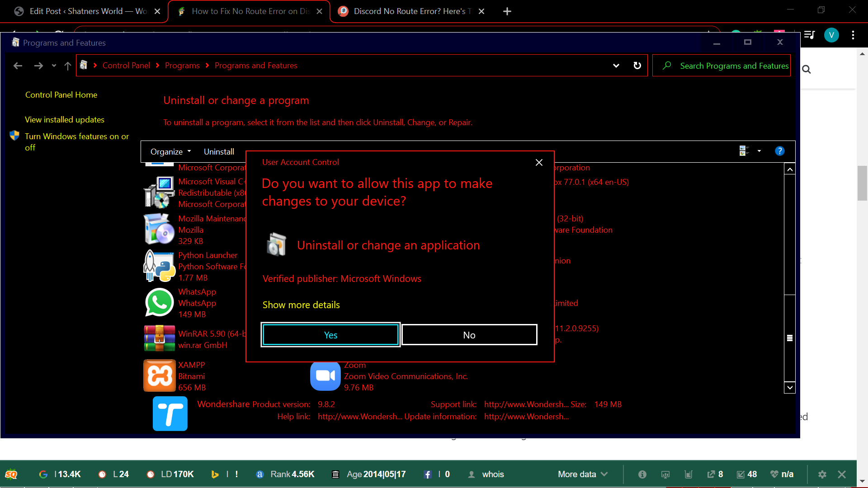Select Programs in the breadcrumb
868x488 pixels.
tap(182, 66)
